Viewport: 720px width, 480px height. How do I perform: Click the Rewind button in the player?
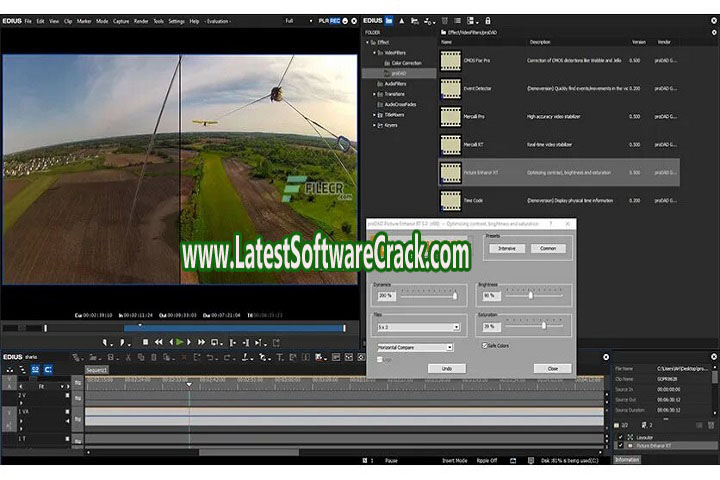pos(156,342)
